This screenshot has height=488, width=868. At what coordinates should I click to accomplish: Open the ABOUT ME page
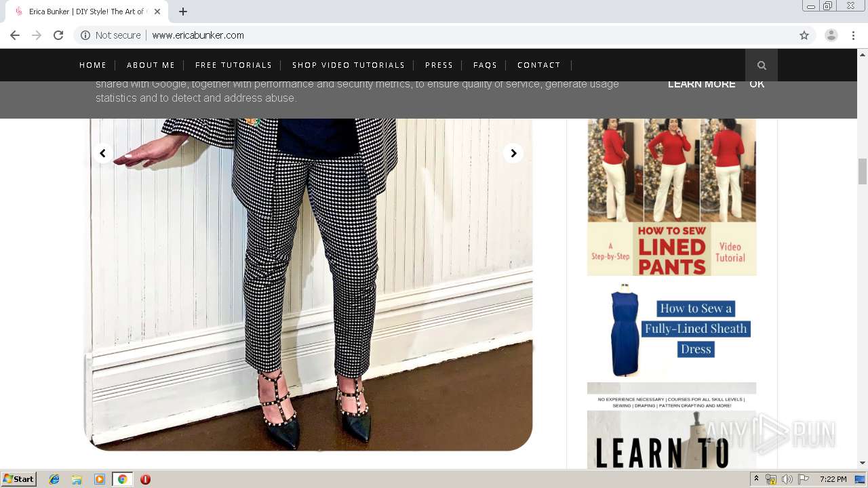(x=151, y=65)
